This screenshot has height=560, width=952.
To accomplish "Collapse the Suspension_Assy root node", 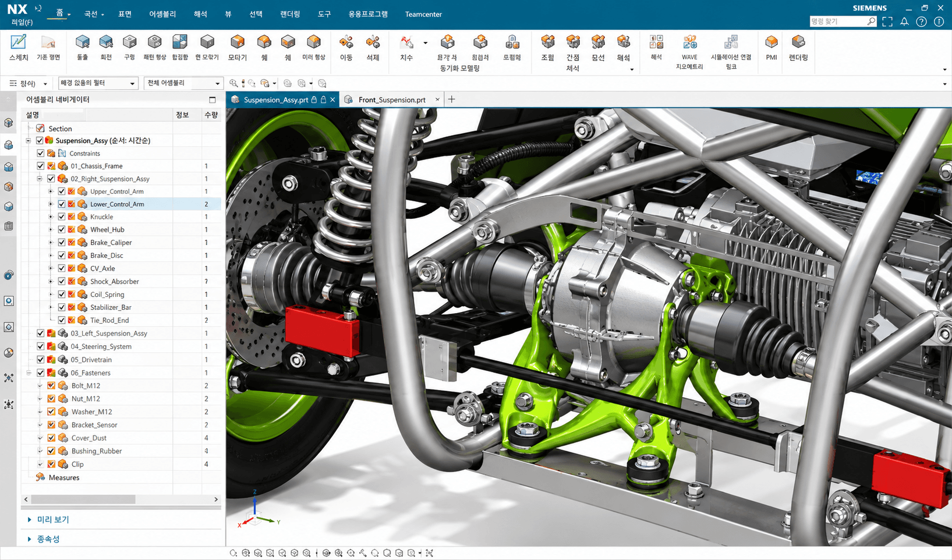I will click(29, 140).
